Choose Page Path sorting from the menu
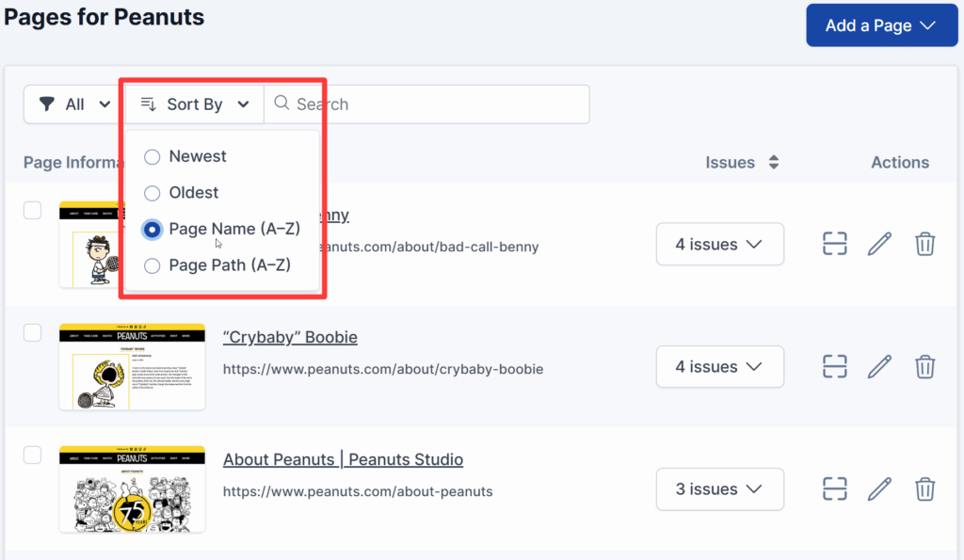This screenshot has width=964, height=560. (x=152, y=264)
